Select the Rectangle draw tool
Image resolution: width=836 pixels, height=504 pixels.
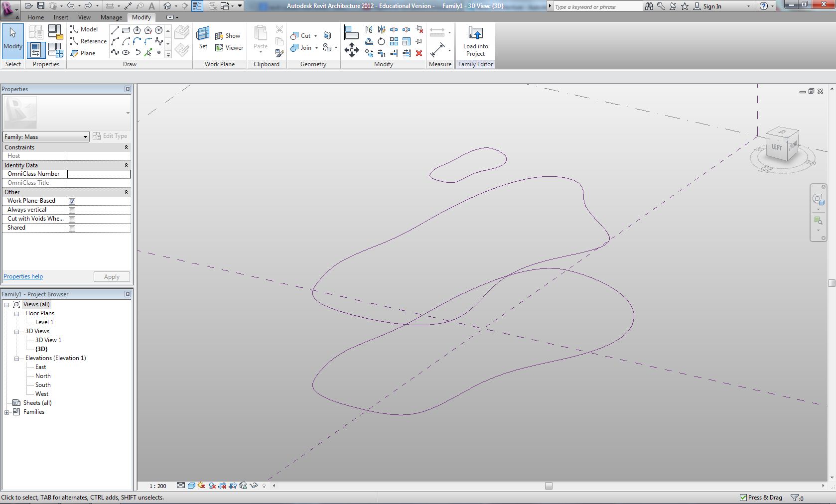pos(126,30)
